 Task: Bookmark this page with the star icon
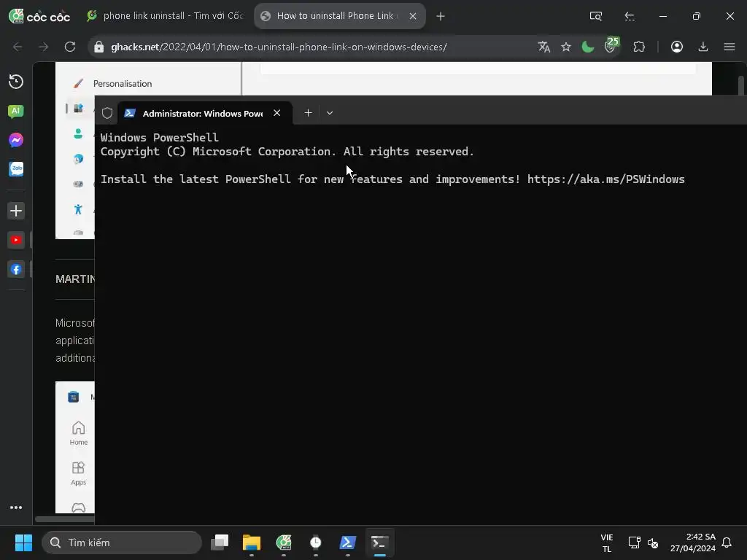click(566, 47)
